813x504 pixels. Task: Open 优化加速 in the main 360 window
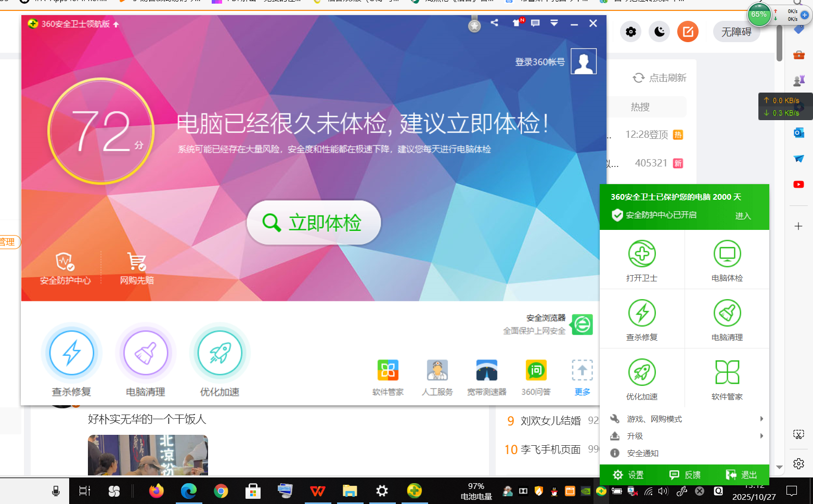[x=220, y=353]
